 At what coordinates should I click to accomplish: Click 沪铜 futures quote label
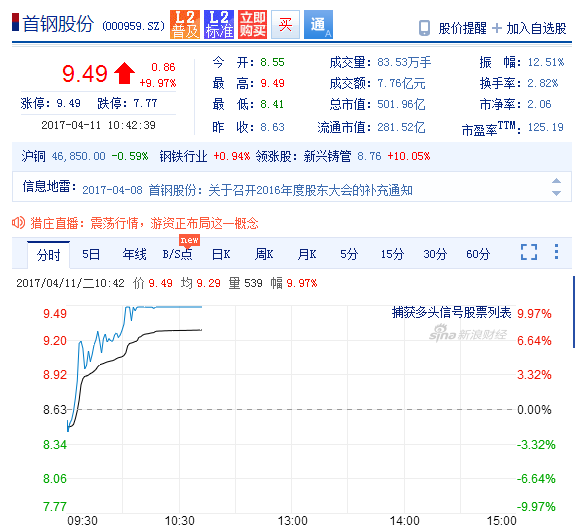[x=33, y=157]
